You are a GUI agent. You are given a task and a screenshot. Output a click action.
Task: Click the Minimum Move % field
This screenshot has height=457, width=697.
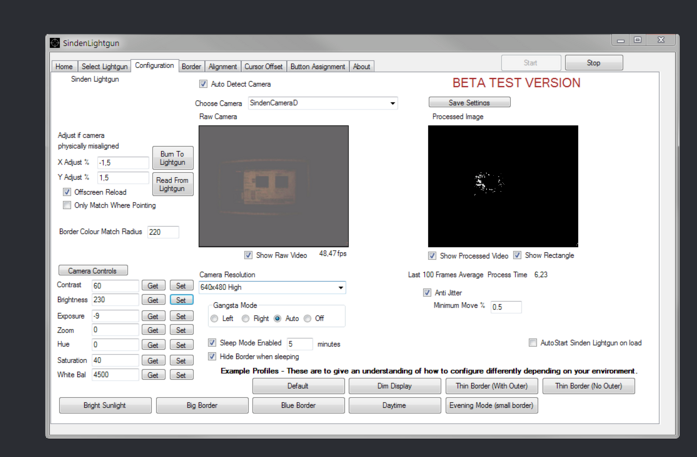click(506, 307)
